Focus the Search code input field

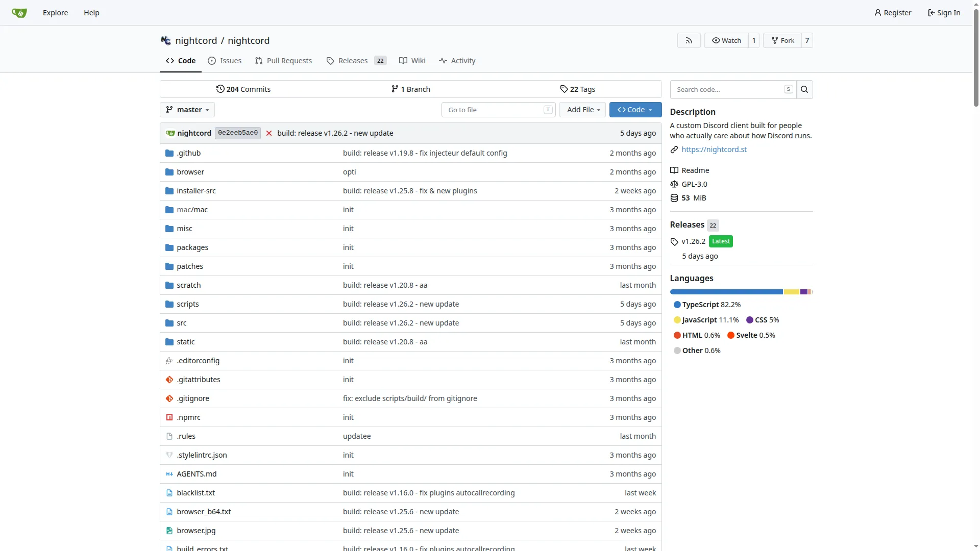pos(733,89)
